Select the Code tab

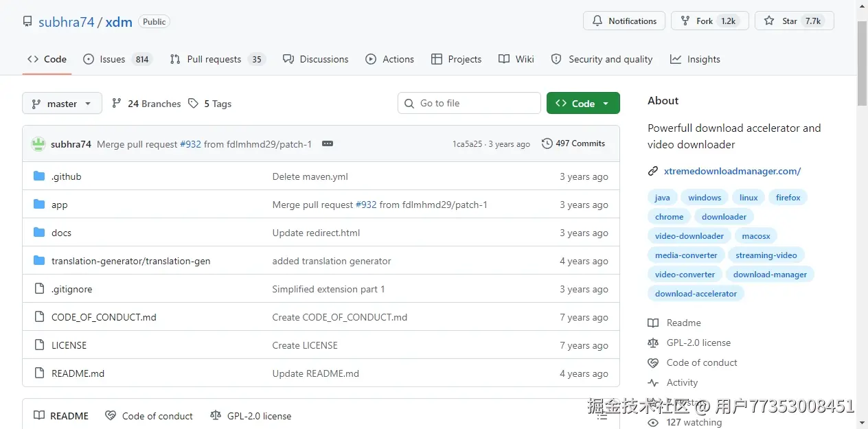[x=47, y=59]
